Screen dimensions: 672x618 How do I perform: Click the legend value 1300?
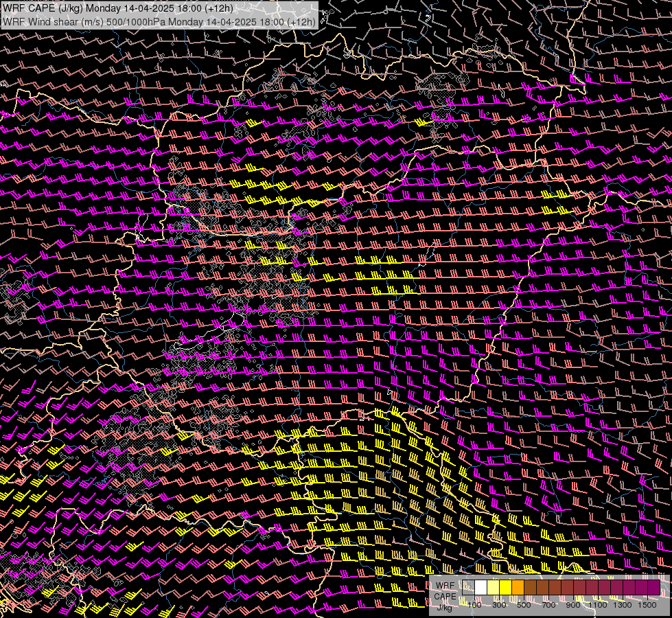623,605
